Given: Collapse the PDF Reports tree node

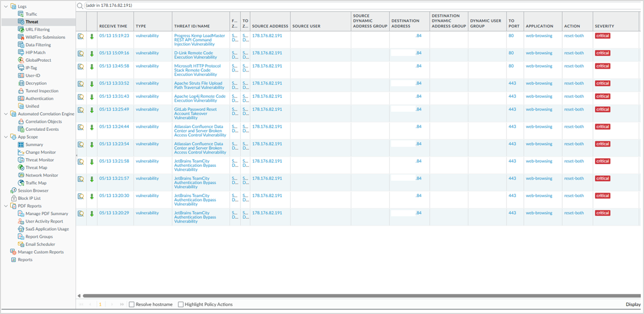Looking at the screenshot, I should (x=6, y=206).
